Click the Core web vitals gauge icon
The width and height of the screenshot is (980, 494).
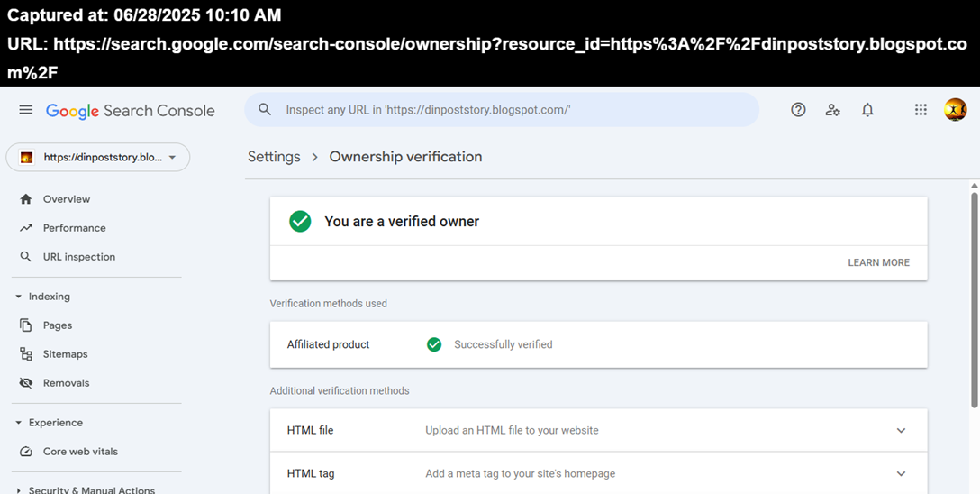pyautogui.click(x=25, y=452)
